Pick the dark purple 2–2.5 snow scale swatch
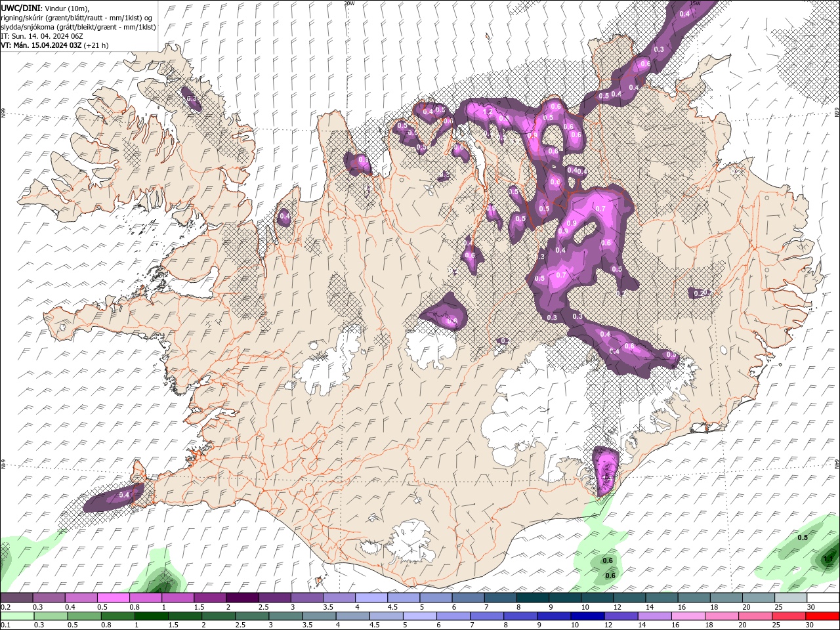The image size is (840, 630). [241, 598]
